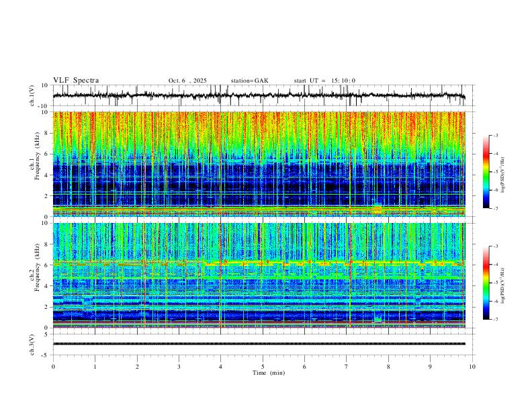Click time axis tick label '0'
The height and width of the screenshot is (411, 532).
(53, 367)
